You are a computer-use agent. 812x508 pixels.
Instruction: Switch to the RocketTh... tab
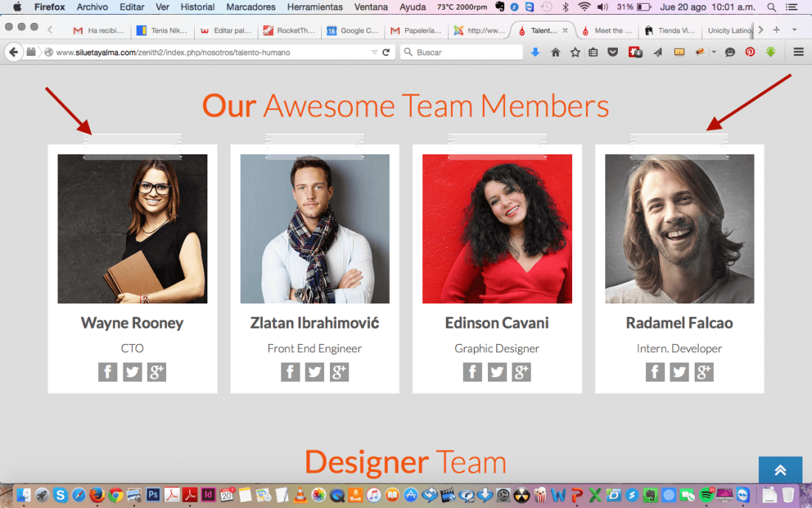click(289, 30)
